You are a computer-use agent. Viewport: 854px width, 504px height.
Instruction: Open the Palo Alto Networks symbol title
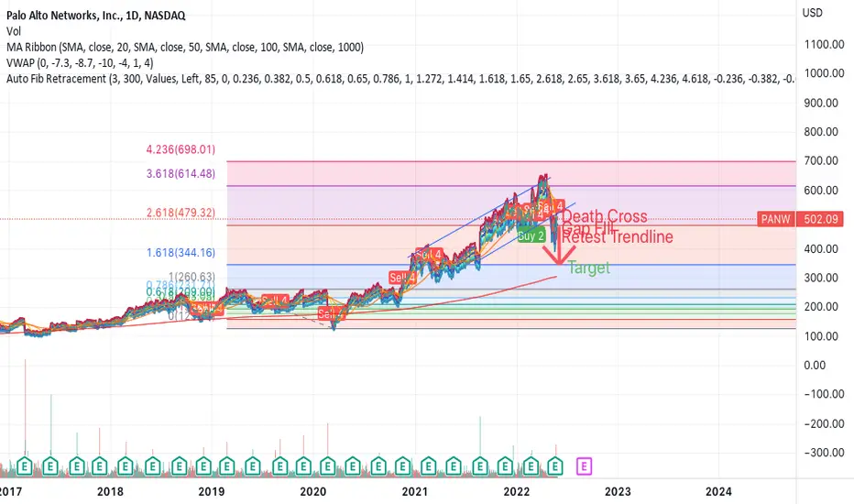pos(96,16)
